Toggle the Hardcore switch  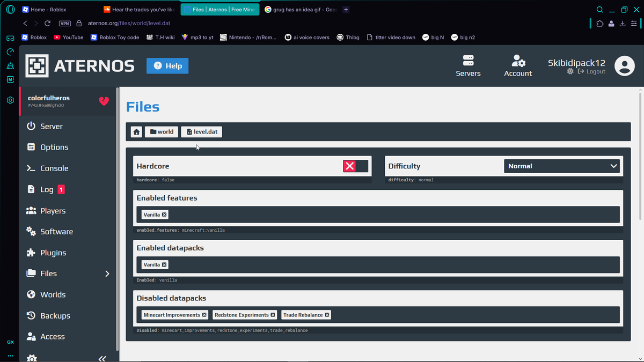[x=356, y=166]
